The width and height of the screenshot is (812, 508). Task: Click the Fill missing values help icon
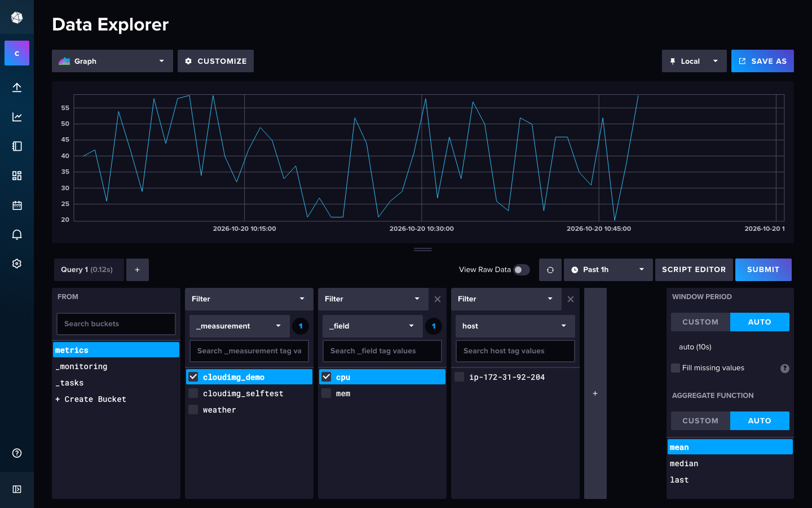tap(785, 368)
